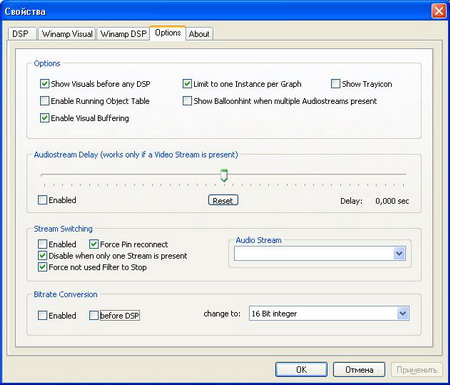Enable Stream Switching checkbox
Viewport: 450px width, 385px height.
42,244
